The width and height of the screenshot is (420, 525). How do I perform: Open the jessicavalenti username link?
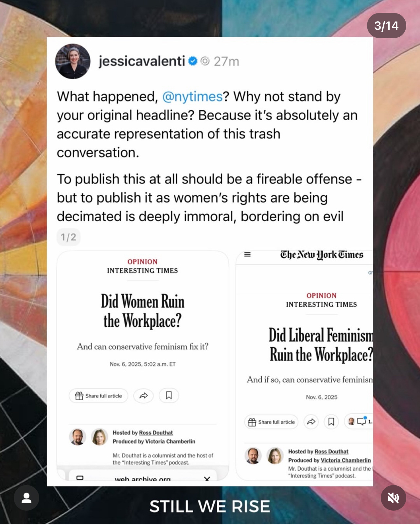point(142,61)
